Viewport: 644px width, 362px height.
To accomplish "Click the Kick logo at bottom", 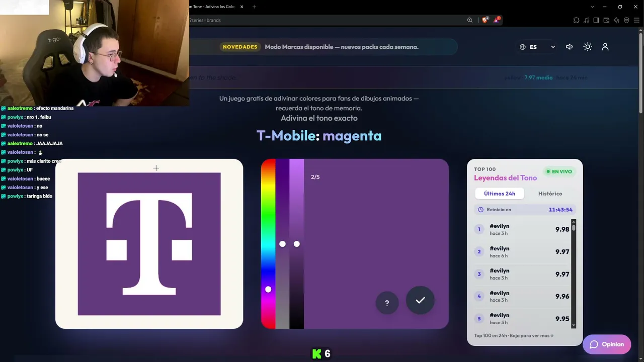I will [317, 354].
